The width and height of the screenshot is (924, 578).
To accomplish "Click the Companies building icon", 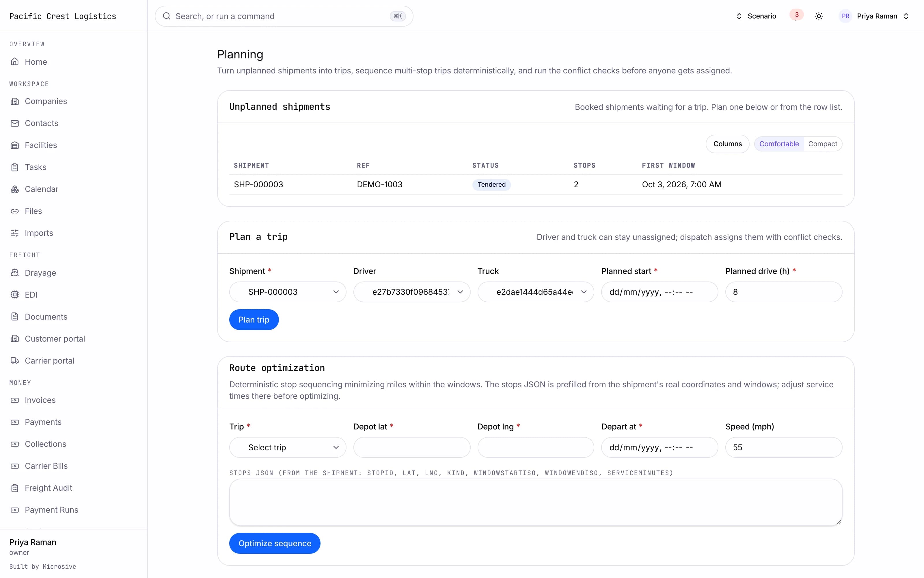I will pos(14,101).
